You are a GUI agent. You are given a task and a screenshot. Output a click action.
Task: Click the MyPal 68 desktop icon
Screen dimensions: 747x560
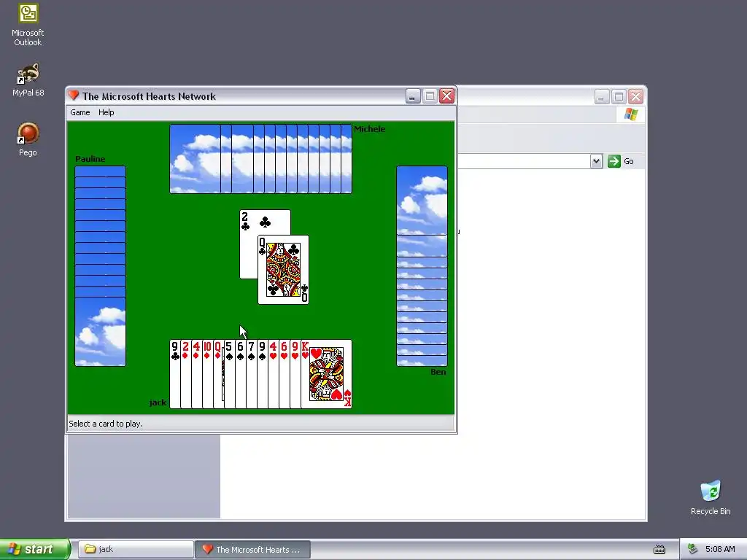click(x=28, y=80)
